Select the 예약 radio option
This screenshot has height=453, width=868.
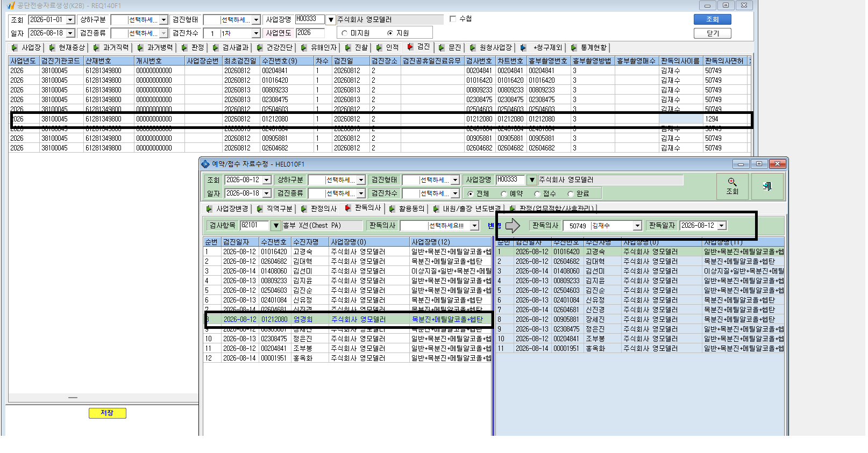coord(504,194)
